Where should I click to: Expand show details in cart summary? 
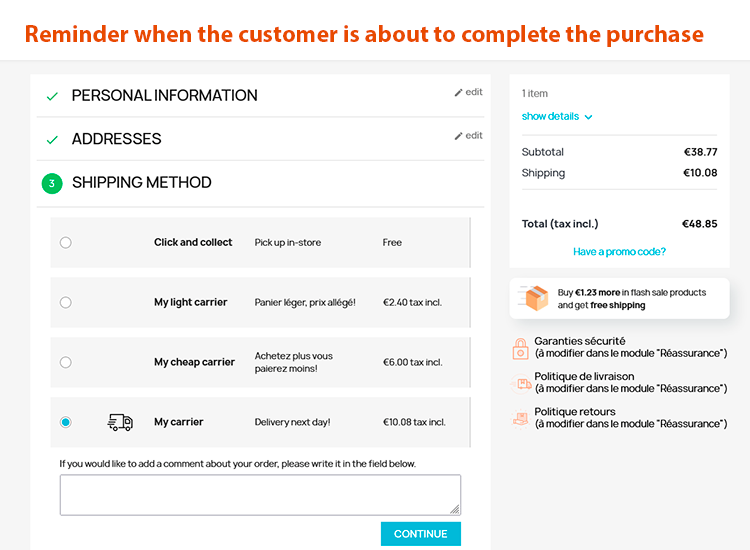click(x=550, y=116)
